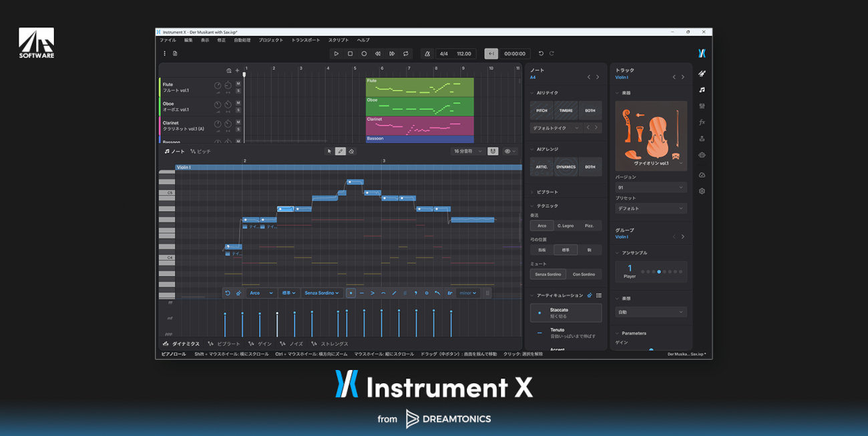This screenshot has height=436, width=868.
Task: Open the デフォルトテイク dropdown
Action: [556, 128]
